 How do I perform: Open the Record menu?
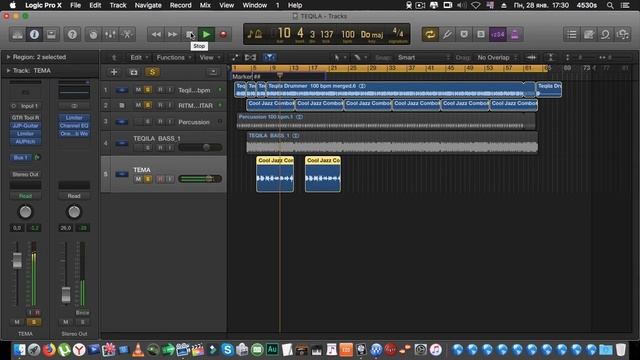coord(180,5)
